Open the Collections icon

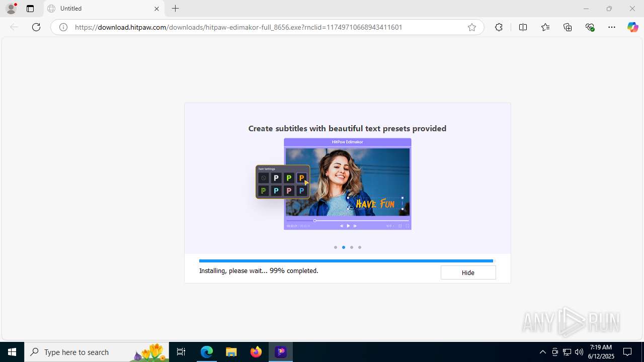click(x=568, y=27)
